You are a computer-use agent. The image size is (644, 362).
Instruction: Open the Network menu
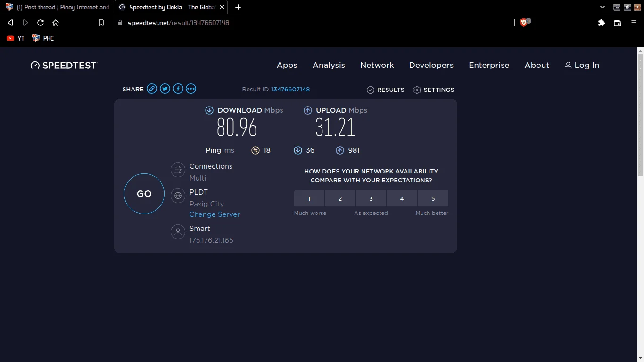pyautogui.click(x=377, y=66)
